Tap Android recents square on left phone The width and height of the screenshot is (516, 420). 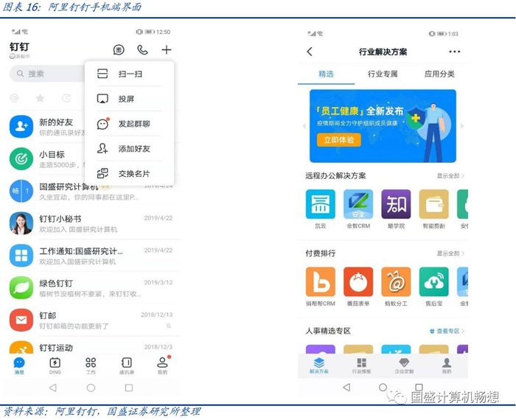coord(129,388)
